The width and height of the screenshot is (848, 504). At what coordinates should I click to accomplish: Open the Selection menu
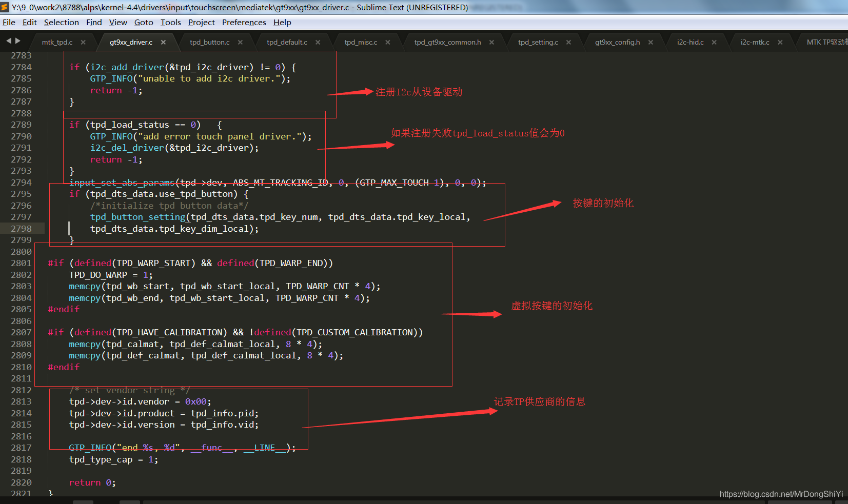[x=62, y=22]
